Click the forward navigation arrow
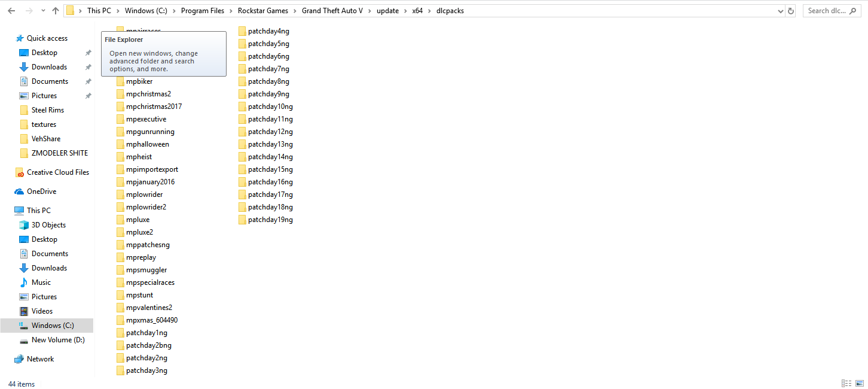868x389 pixels. tap(29, 11)
